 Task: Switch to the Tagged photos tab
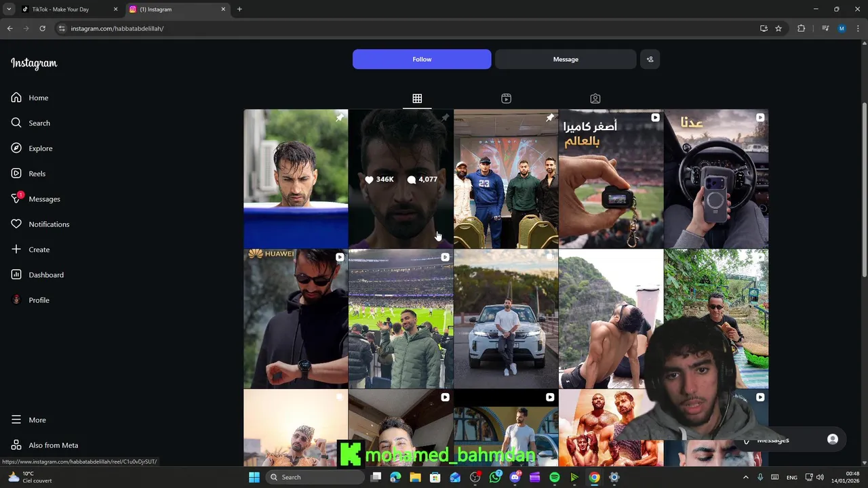click(x=595, y=98)
